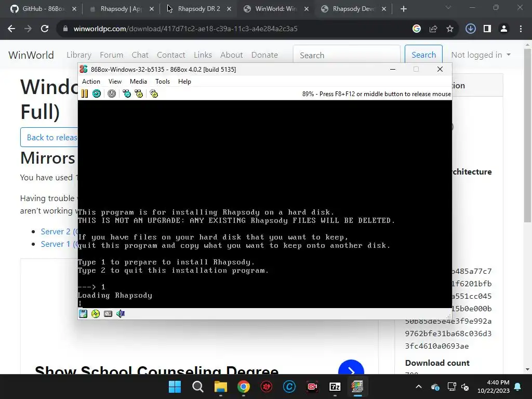
Task: Pause the 86Box emulation
Action: click(x=85, y=94)
